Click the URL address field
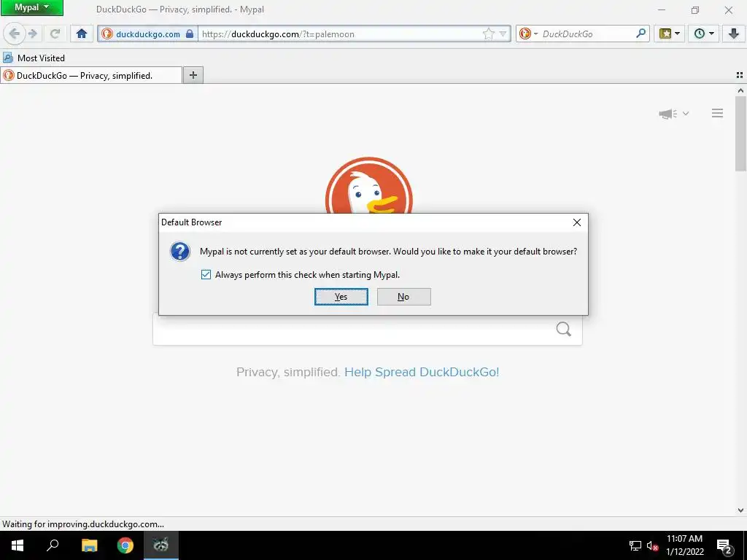Screen dimensions: 747x560 click(x=340, y=34)
